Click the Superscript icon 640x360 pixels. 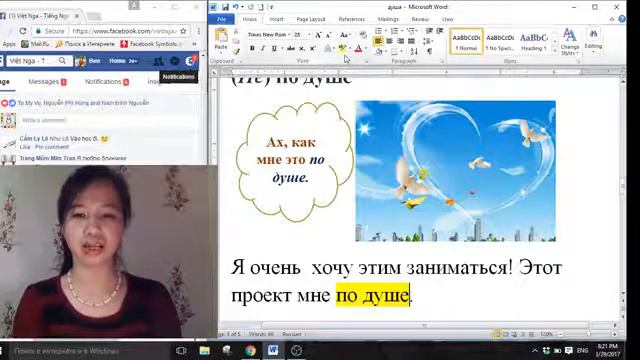tap(313, 49)
